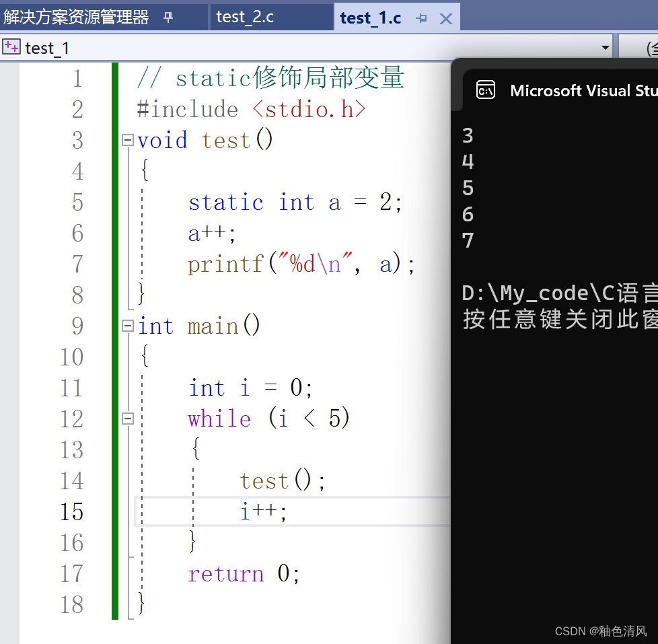Close the test_1.c tab
This screenshot has width=658, height=644.
[x=445, y=18]
